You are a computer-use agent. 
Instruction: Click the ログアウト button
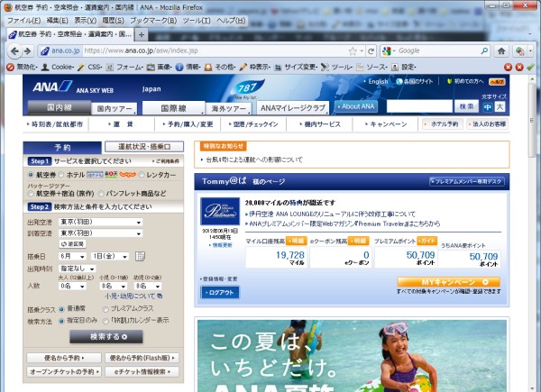click(x=220, y=292)
